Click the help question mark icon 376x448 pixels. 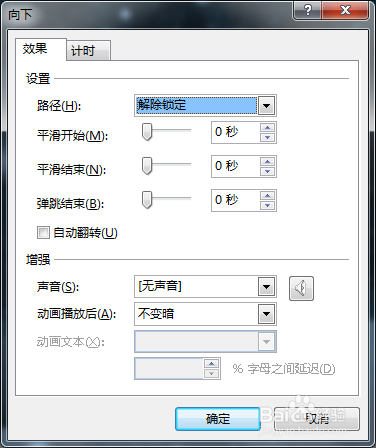tap(308, 11)
